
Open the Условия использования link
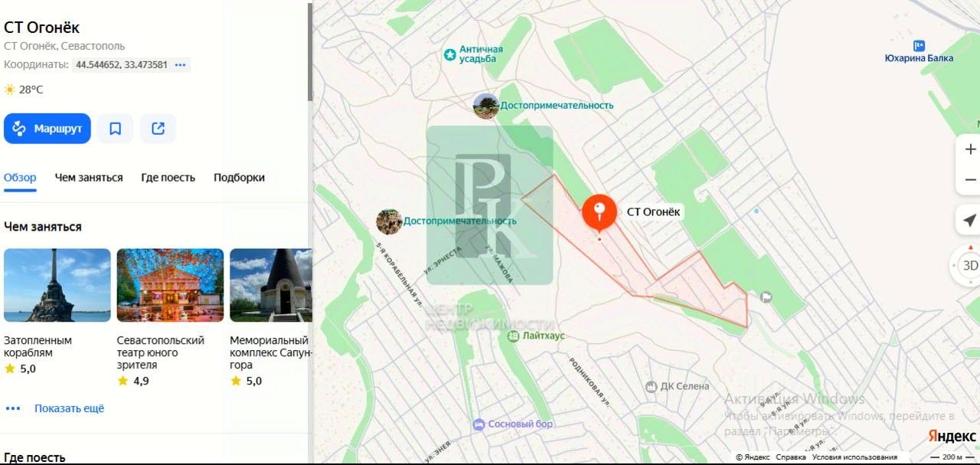[x=854, y=457]
